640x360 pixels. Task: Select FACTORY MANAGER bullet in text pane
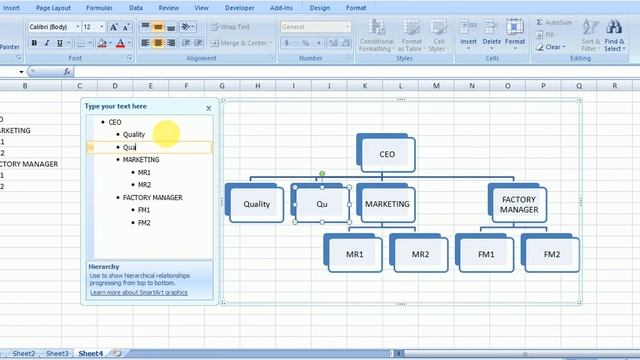click(x=153, y=198)
